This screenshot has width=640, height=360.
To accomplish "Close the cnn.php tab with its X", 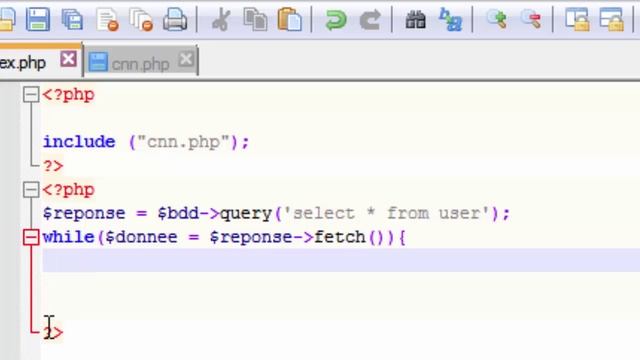I will pos(186,60).
